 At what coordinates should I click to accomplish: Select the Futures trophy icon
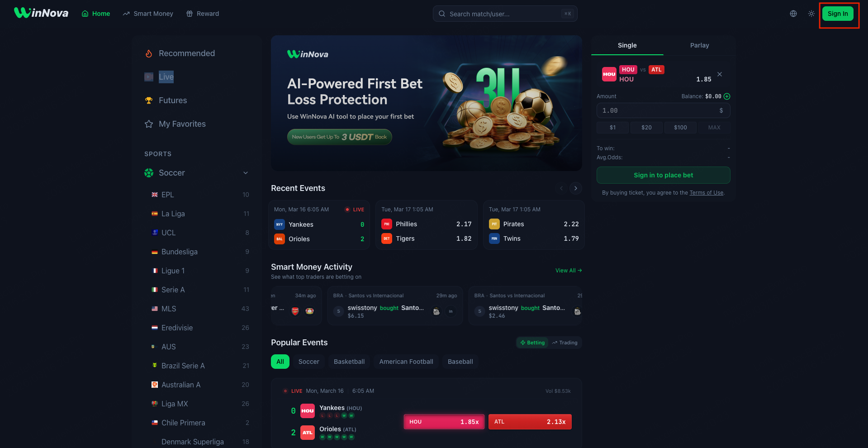149,100
